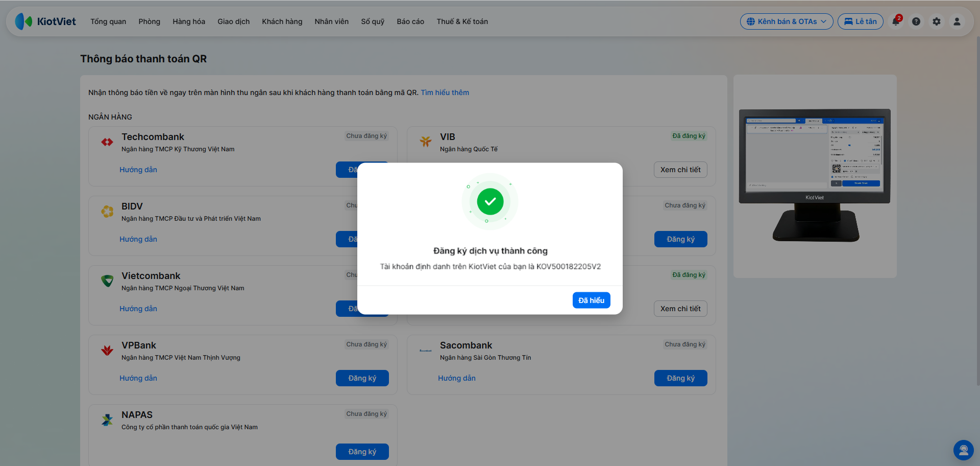Click the Thông báo thanh toán QR heading

(x=143, y=59)
